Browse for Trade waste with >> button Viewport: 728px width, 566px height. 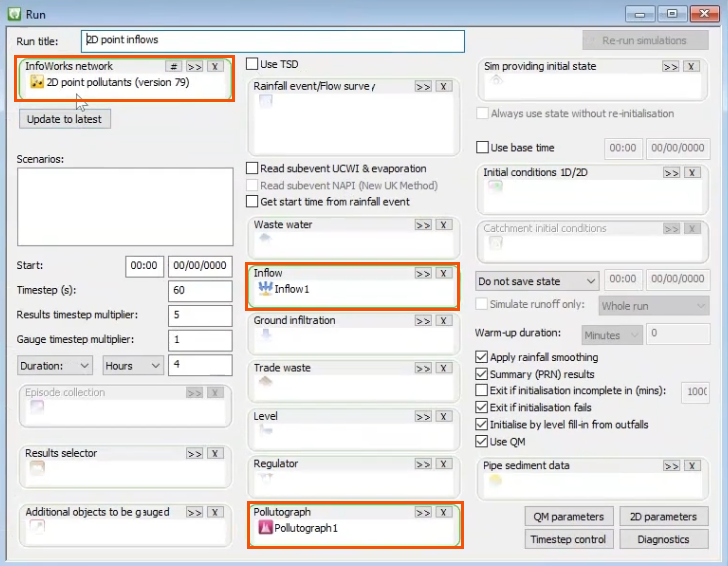pos(423,368)
